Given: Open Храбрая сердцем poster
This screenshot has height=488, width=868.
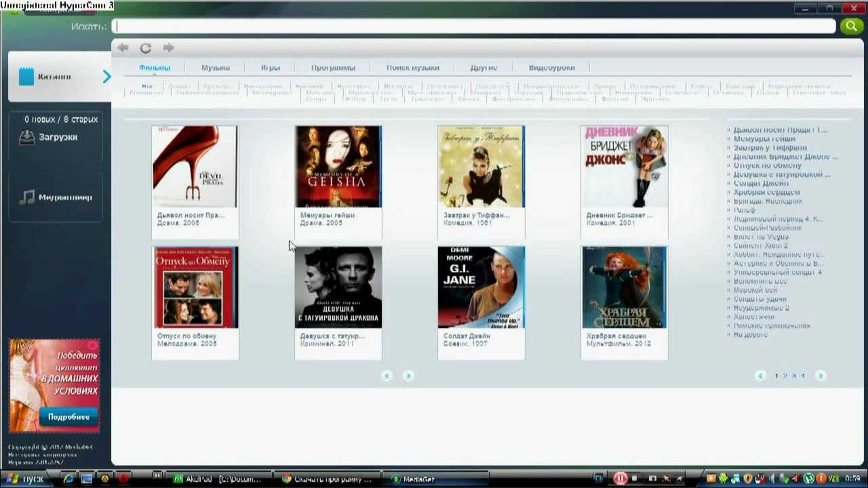Looking at the screenshot, I should [x=625, y=287].
